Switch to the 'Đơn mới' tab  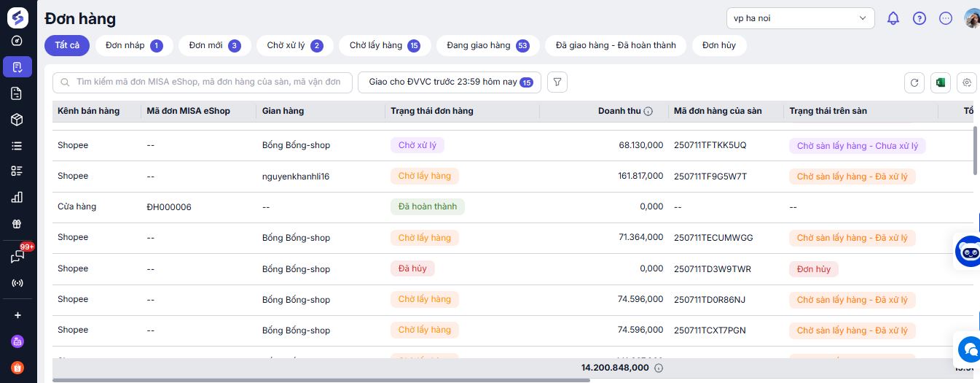point(215,45)
